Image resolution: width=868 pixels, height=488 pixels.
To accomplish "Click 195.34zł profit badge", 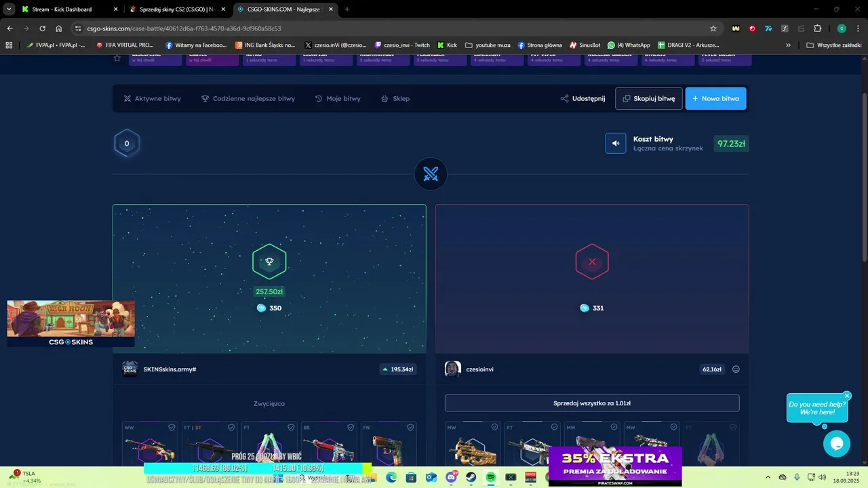I will [x=398, y=369].
